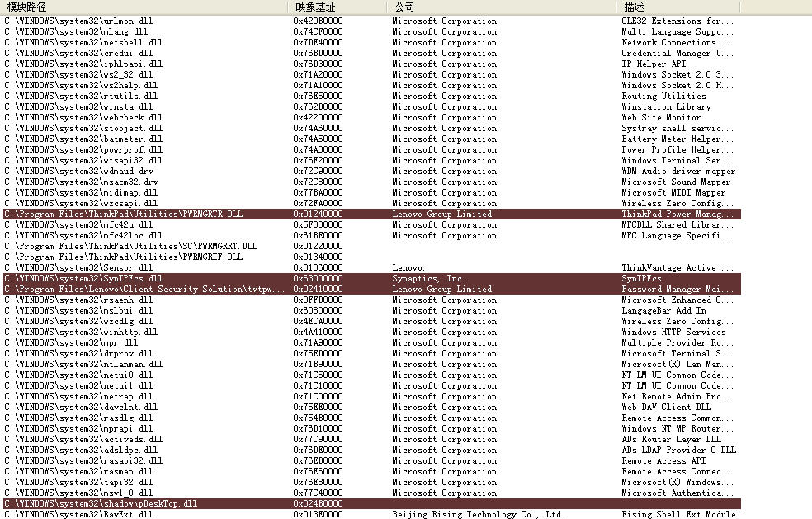Select the mfc42u.dll module row
812x519 pixels.
[x=372, y=224]
